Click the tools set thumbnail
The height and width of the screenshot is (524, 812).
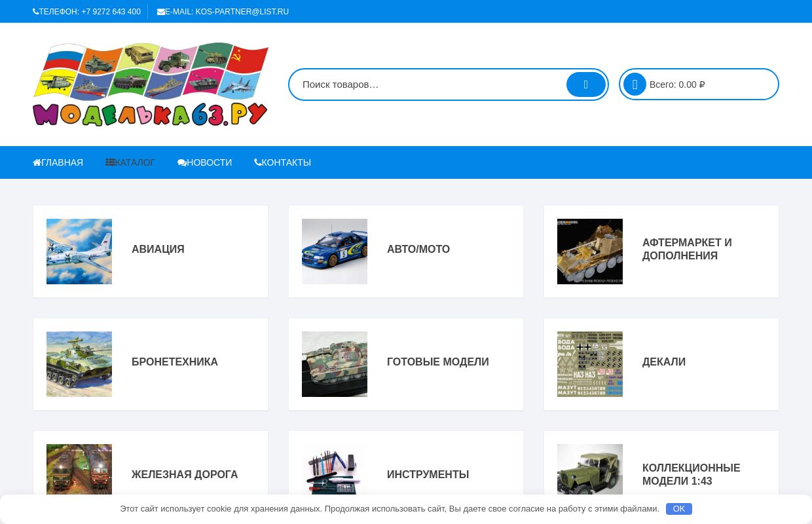(335, 470)
